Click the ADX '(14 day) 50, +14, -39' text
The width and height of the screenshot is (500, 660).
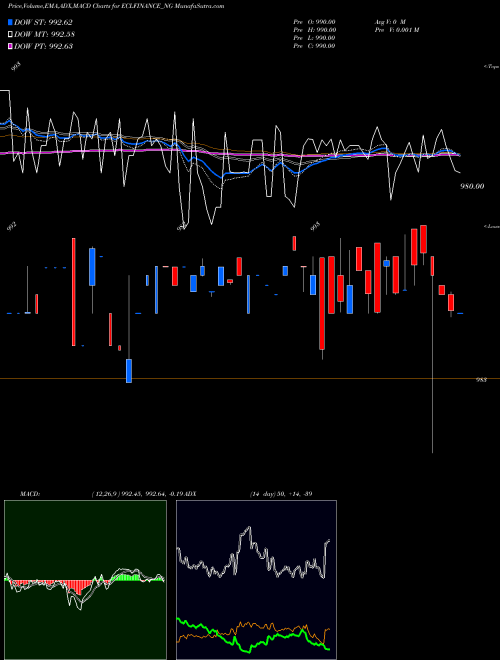click(281, 494)
